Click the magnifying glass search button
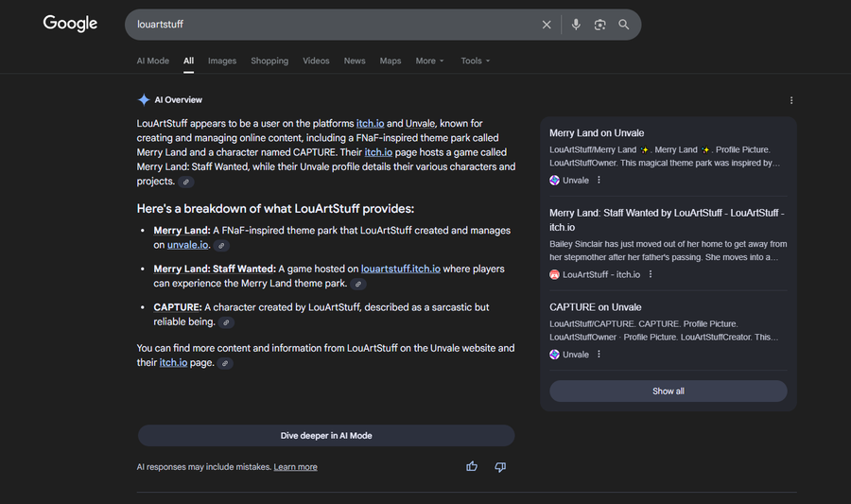 [x=624, y=25]
